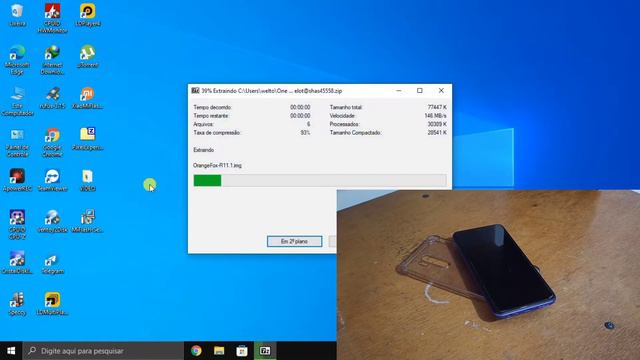640x360 pixels.
Task: Click the 'Em 2º plano' button
Action: pyautogui.click(x=294, y=241)
